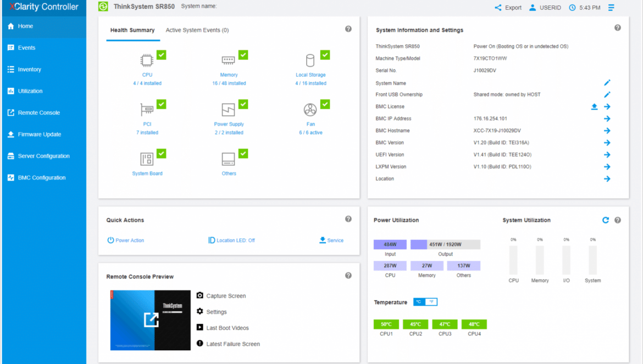Go to BMC License details arrow

[x=607, y=107]
